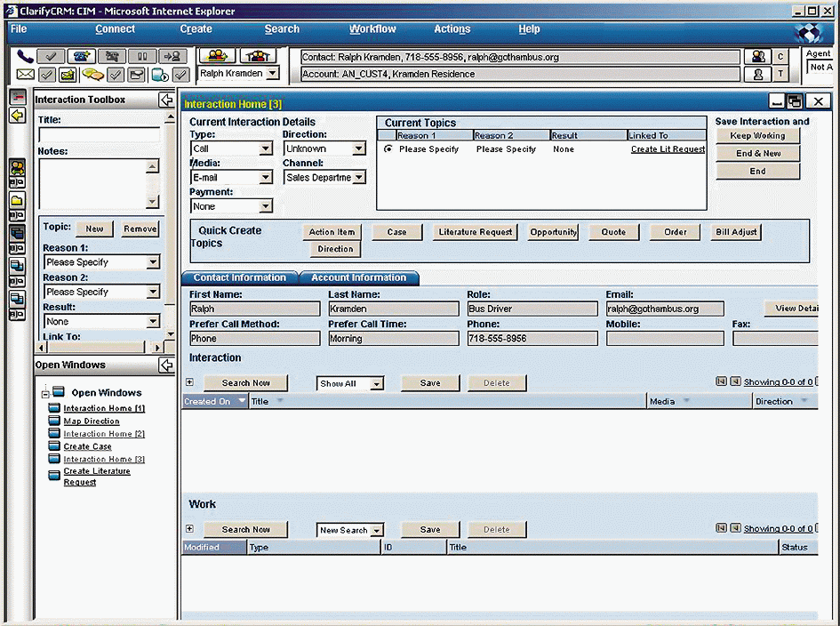Click window icon beside Create Case
Viewport: 840px width, 626px height.
[x=54, y=445]
